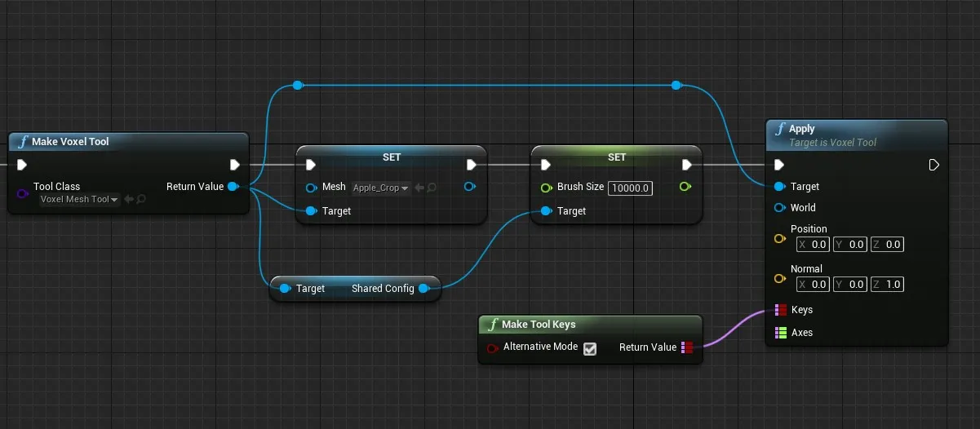Open the Voxel Mesh Tool class dropdown
This screenshot has height=429, width=980.
point(79,200)
